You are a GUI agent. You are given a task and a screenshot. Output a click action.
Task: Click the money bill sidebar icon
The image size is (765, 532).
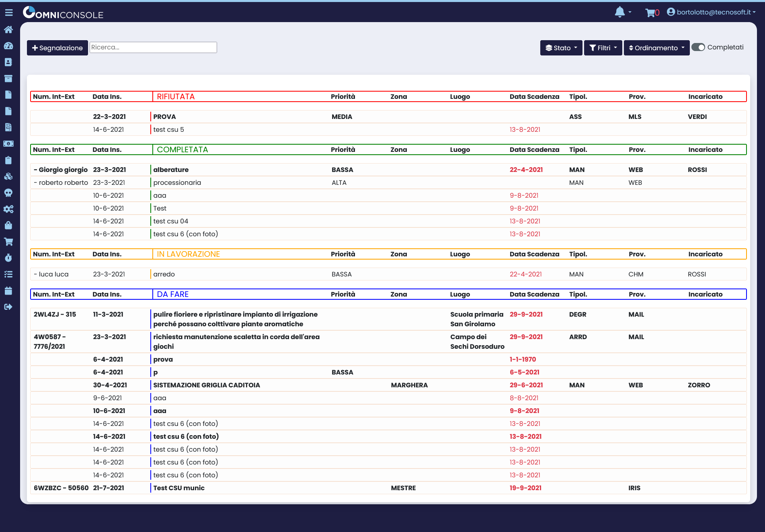point(8,144)
